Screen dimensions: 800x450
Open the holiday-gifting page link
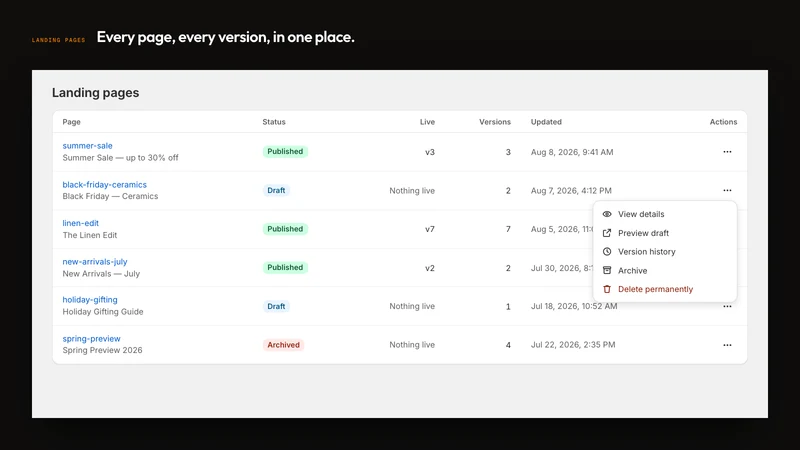point(90,299)
